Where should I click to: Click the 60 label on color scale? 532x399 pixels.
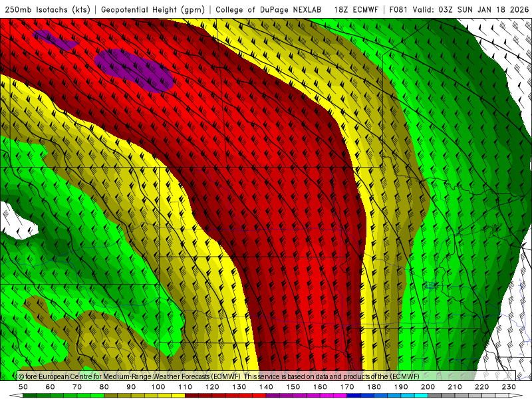coord(51,387)
